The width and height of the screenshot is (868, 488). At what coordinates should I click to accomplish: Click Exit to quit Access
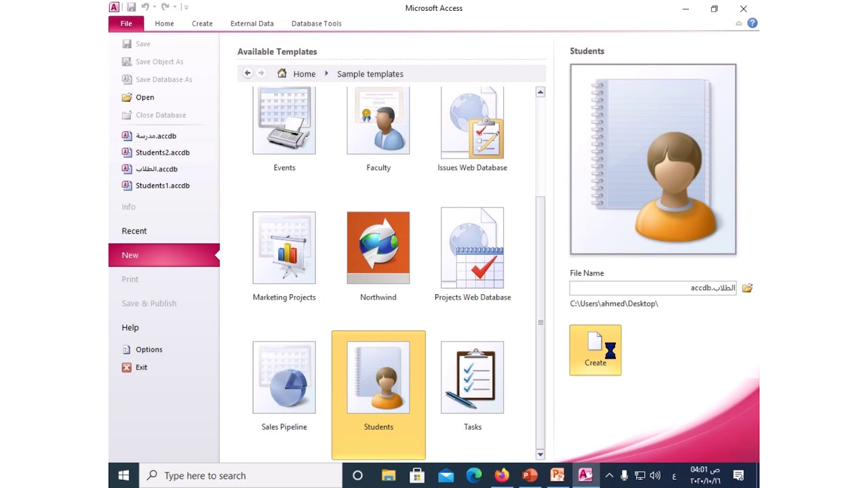134,367
